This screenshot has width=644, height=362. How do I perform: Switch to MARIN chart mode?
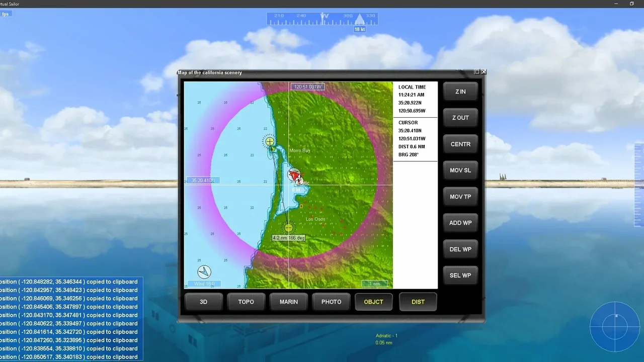pos(289,302)
